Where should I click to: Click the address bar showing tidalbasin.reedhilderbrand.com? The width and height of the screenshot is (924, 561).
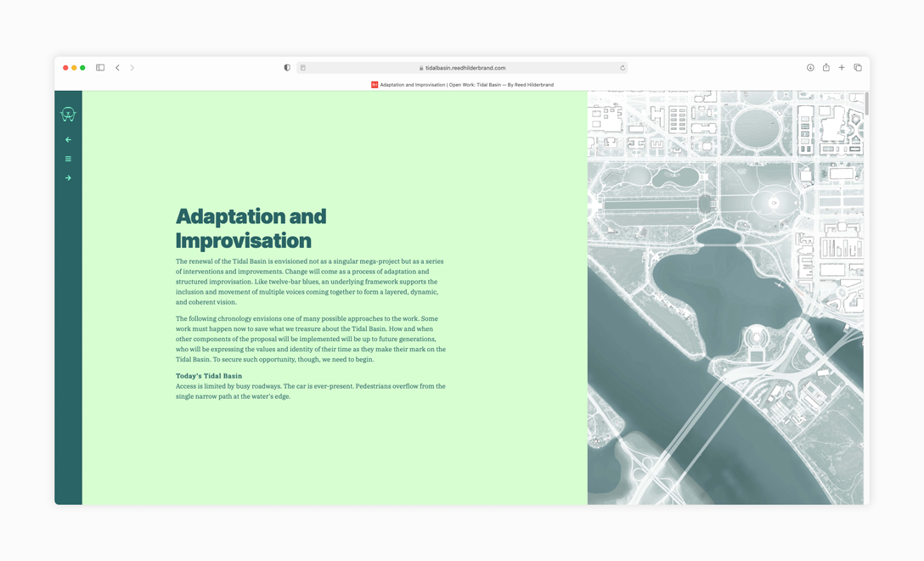coord(464,68)
